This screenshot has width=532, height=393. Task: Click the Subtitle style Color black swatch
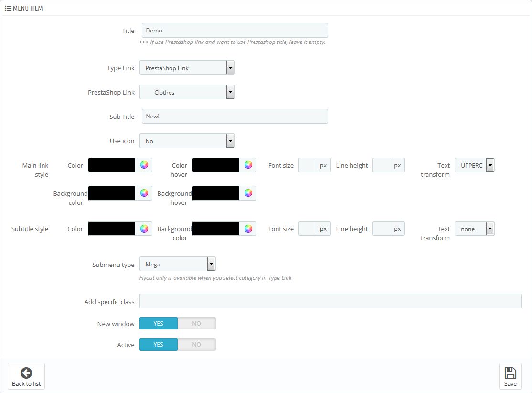[112, 229]
